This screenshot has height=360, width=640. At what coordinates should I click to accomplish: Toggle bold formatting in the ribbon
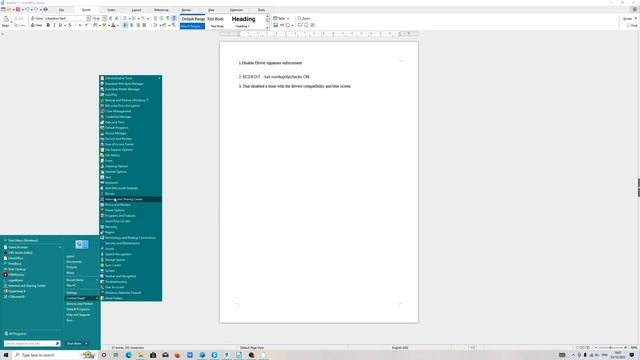[x=48, y=25]
